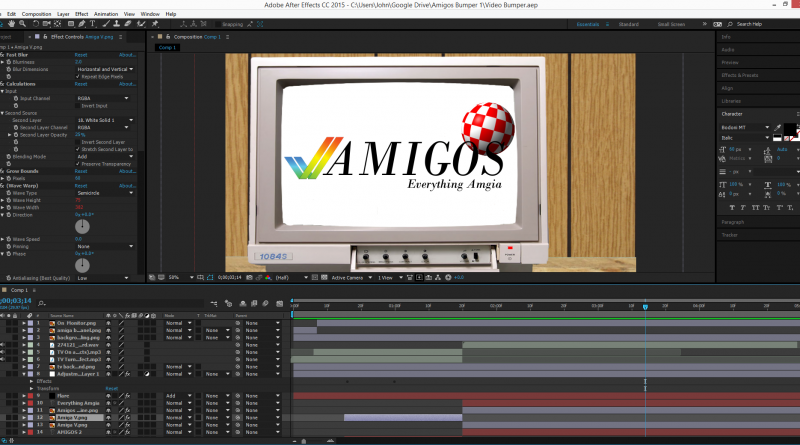Open the Animation menu
This screenshot has height=445, width=800.
[106, 14]
